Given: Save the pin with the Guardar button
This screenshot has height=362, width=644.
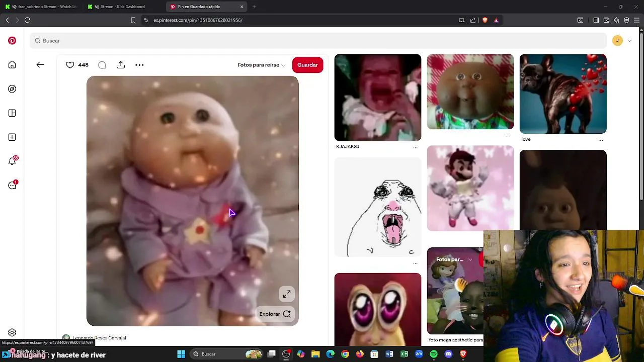Looking at the screenshot, I should [x=307, y=65].
